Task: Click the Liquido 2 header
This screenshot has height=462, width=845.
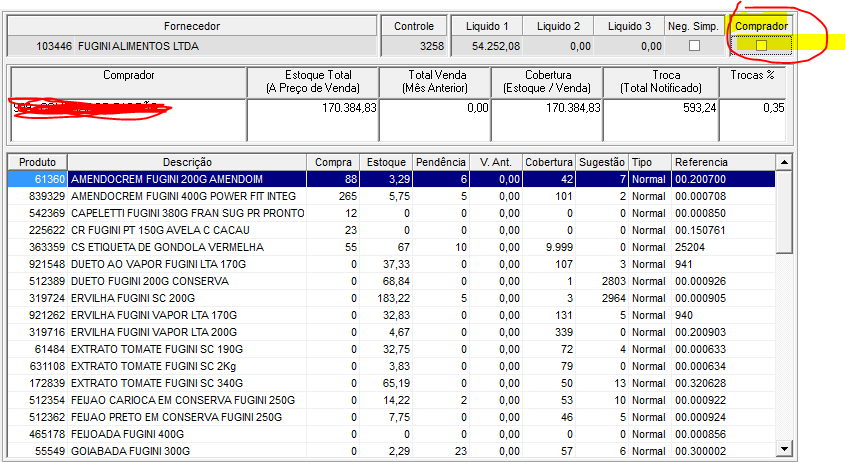Action: tap(558, 26)
